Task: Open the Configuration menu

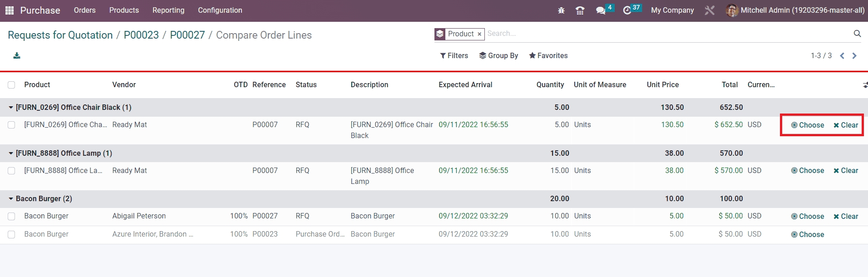Action: pos(220,10)
